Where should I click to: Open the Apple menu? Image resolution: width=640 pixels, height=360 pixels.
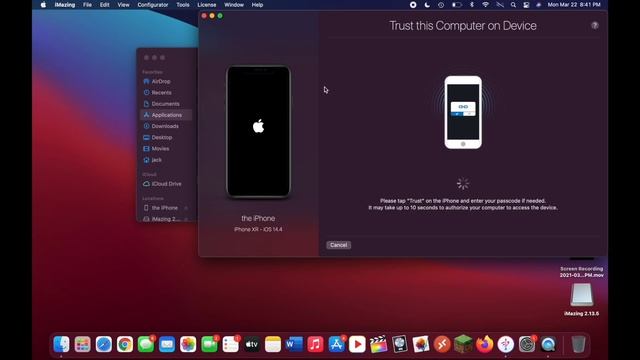pyautogui.click(x=43, y=5)
